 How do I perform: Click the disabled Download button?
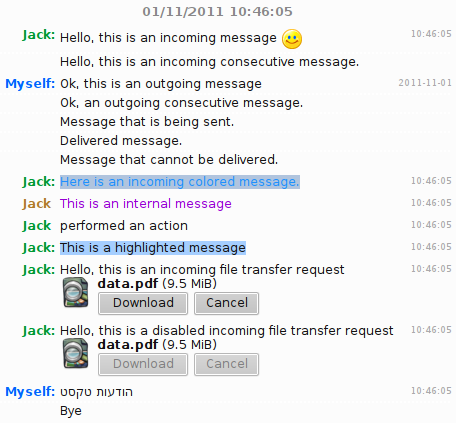143,364
